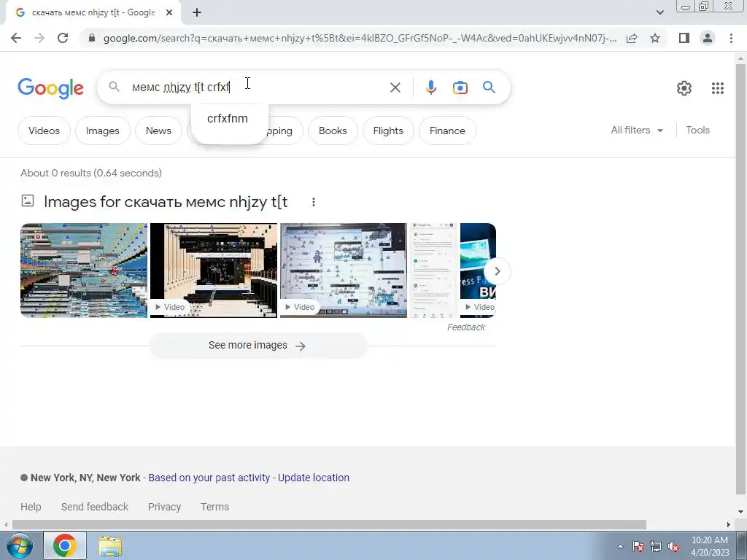747x560 pixels.
Task: Open the tab search dropdown arrow
Action: point(659,12)
